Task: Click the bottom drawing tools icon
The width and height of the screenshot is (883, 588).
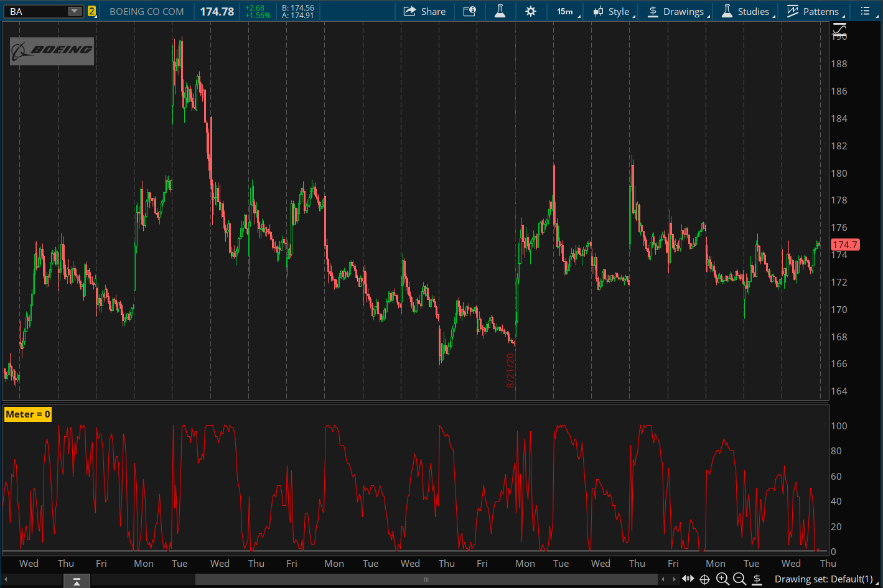Action: tap(757, 579)
